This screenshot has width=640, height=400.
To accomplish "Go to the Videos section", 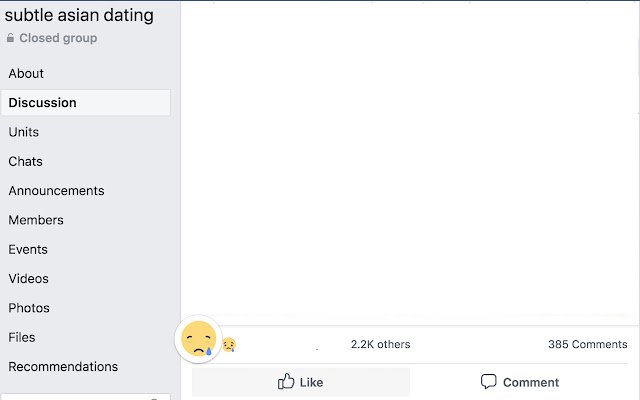I will 29,279.
